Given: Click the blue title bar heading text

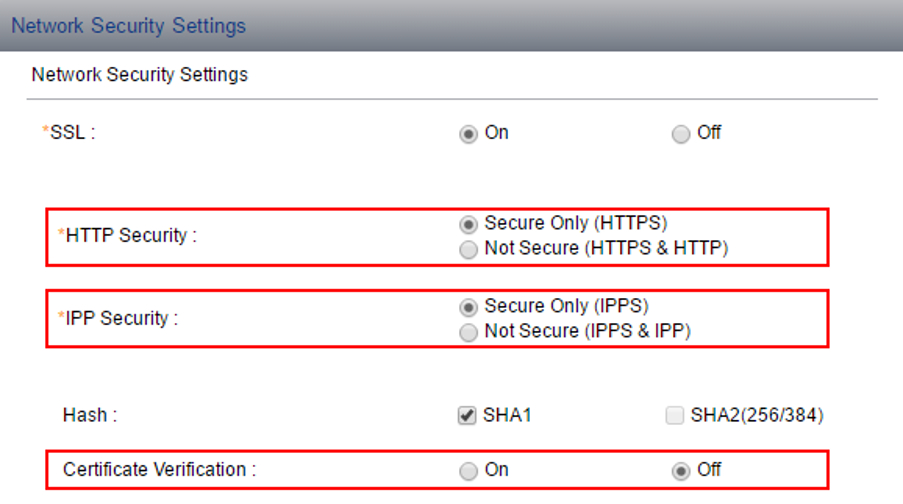Looking at the screenshot, I should click(128, 25).
